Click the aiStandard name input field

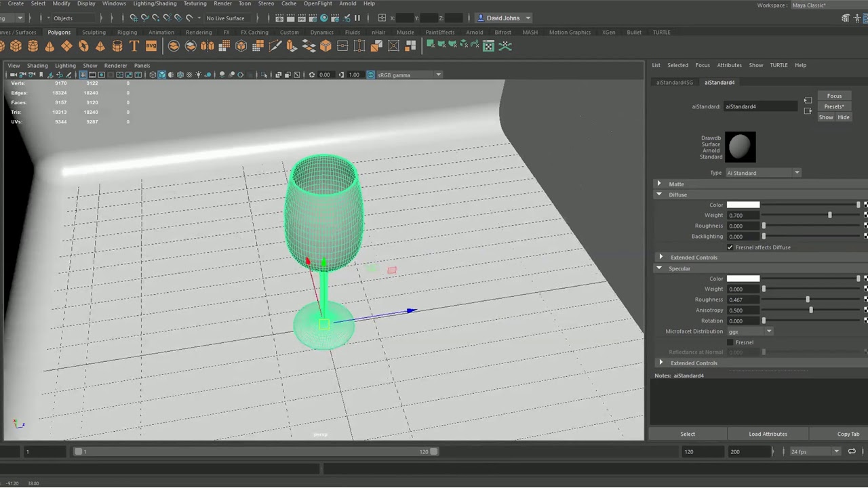(x=761, y=106)
